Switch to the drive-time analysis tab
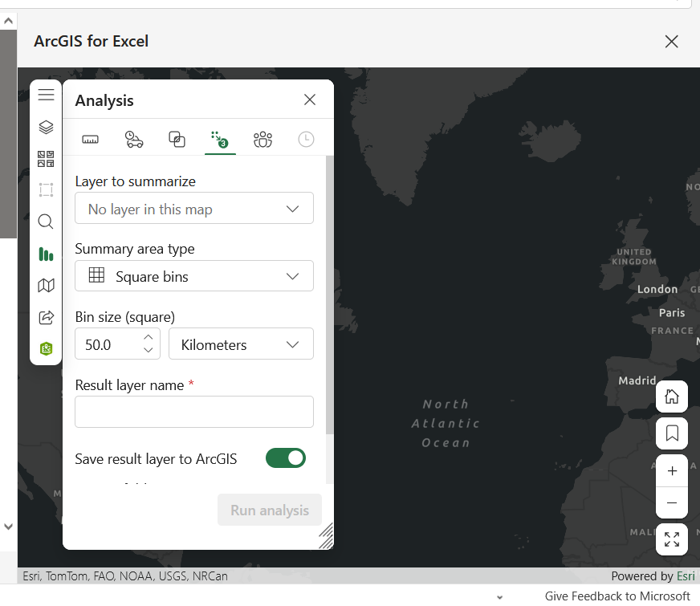 pos(133,138)
